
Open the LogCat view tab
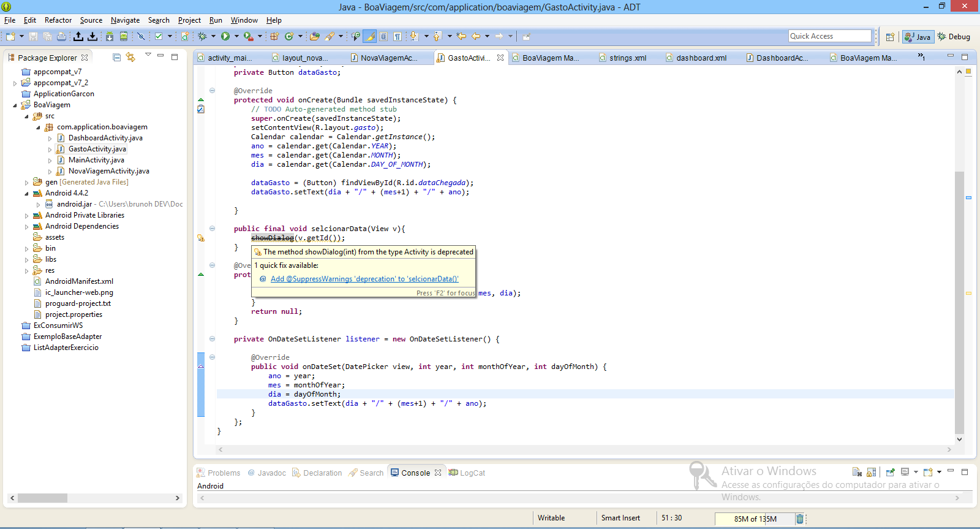pos(467,473)
